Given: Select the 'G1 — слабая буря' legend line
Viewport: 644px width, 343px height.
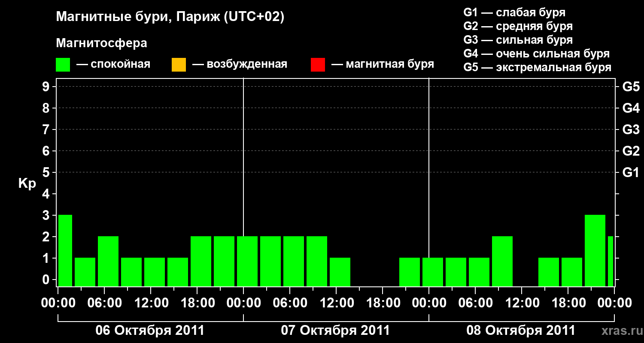Looking at the screenshot, I should (x=514, y=12).
